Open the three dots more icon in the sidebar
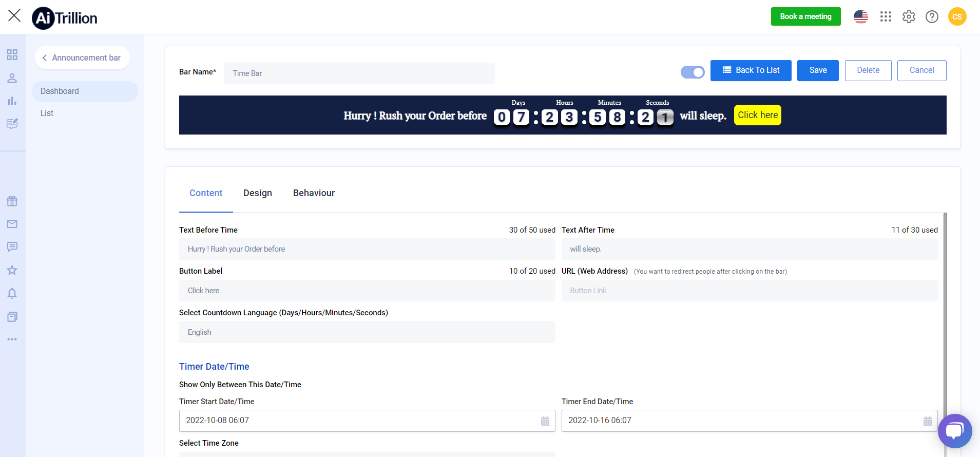Image resolution: width=980 pixels, height=457 pixels. [x=12, y=339]
